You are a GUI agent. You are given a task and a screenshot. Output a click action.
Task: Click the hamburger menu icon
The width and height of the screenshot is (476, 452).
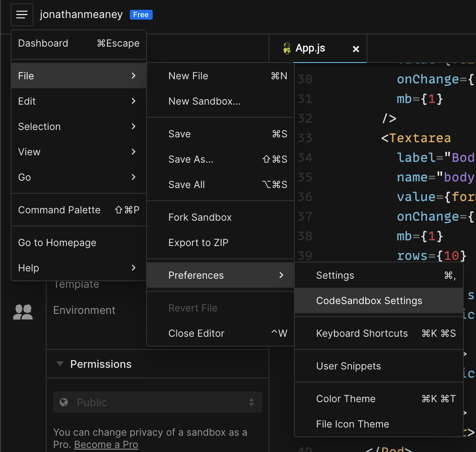22,15
